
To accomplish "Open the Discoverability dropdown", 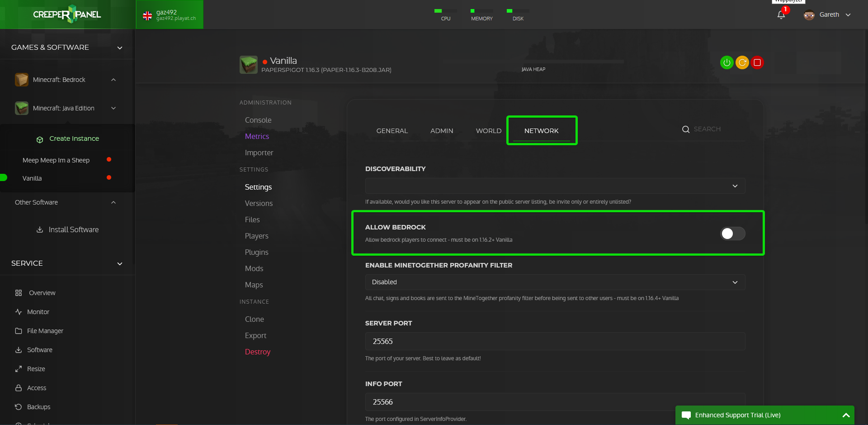I will tap(555, 186).
